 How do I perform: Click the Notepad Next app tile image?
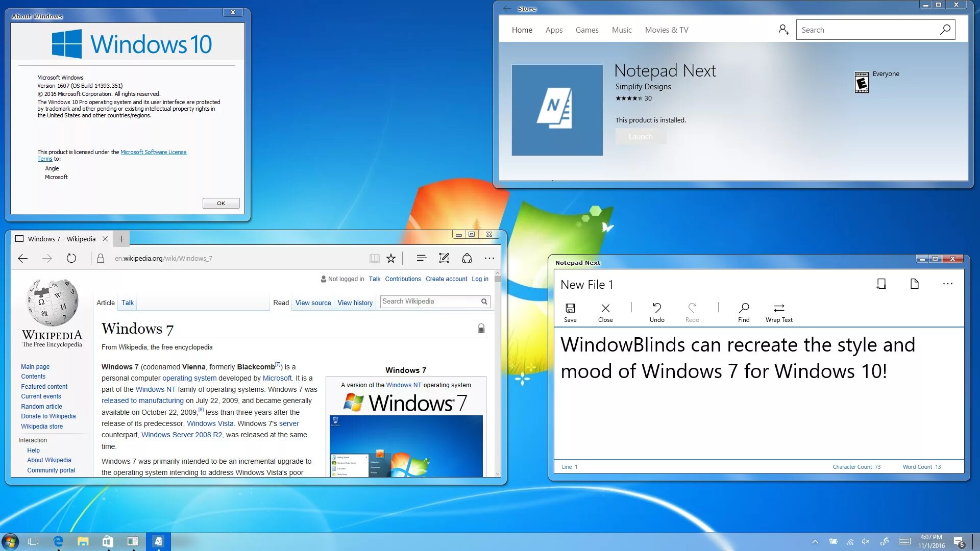coord(557,110)
